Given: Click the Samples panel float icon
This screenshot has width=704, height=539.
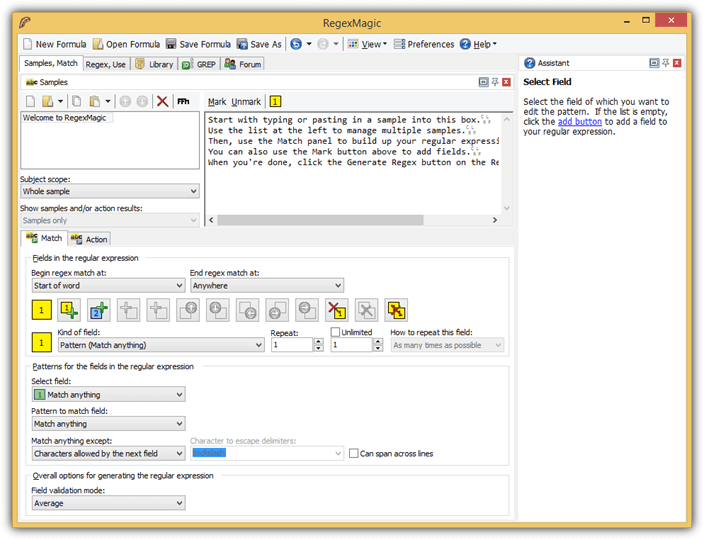Looking at the screenshot, I should click(484, 82).
